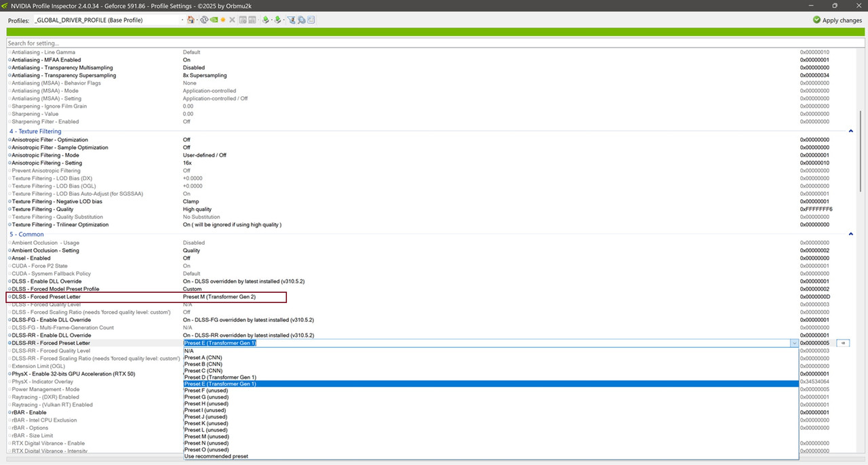Choose Use recommended preset option

pyautogui.click(x=491, y=456)
